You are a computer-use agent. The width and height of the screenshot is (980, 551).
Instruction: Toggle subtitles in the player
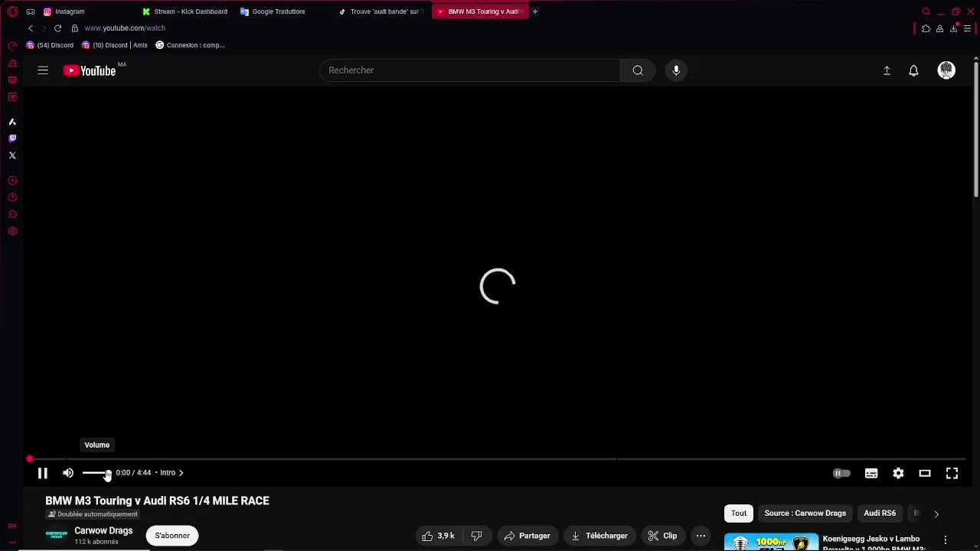[871, 473]
